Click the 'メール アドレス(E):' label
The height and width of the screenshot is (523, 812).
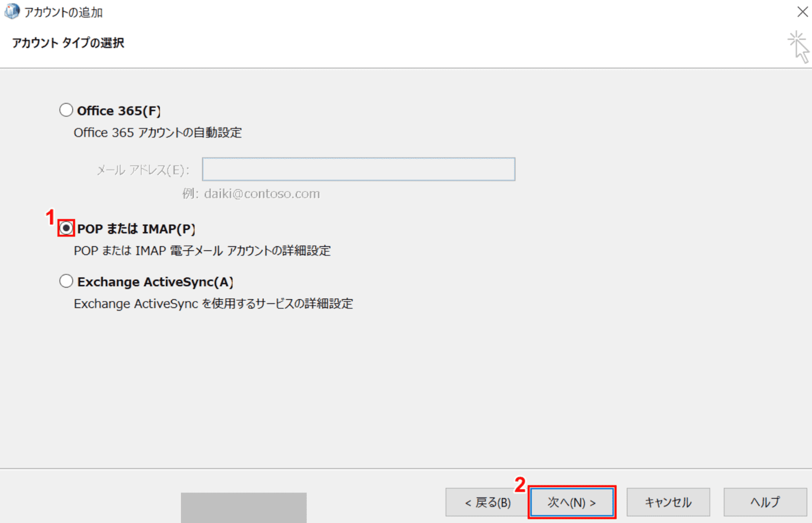coord(143,169)
